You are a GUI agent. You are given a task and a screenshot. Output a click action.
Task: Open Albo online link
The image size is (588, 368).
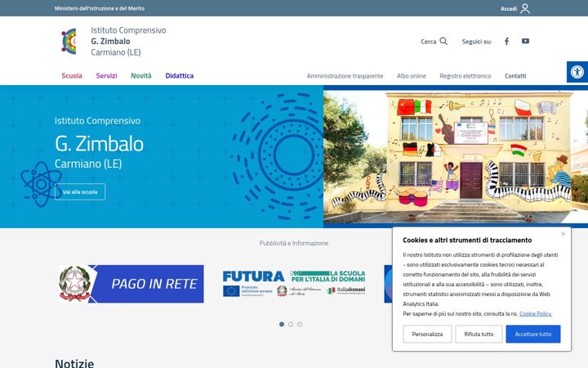(412, 76)
